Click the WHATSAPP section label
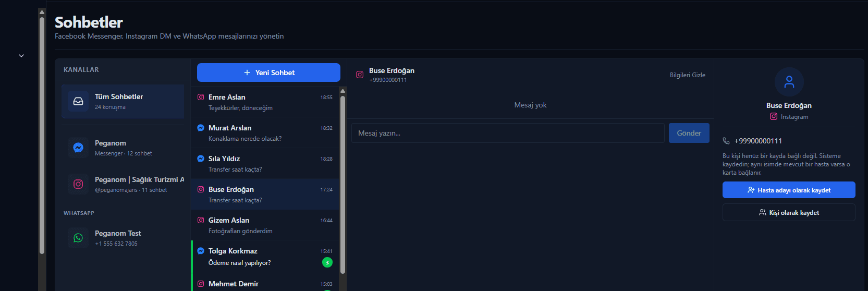Image resolution: width=868 pixels, height=291 pixels. pos(79,213)
